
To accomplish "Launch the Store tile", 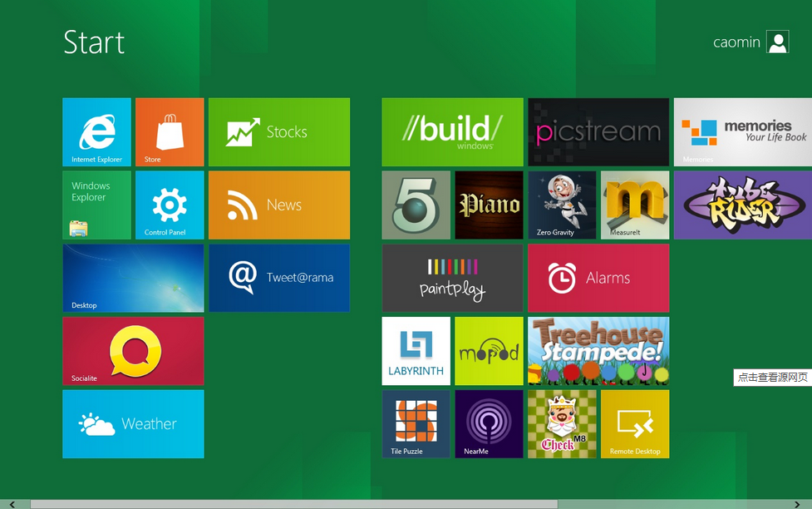I will tap(170, 132).
